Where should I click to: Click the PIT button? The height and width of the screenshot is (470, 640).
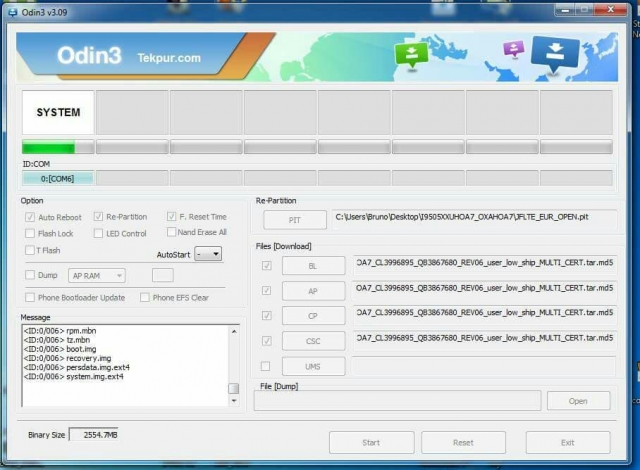(x=295, y=220)
